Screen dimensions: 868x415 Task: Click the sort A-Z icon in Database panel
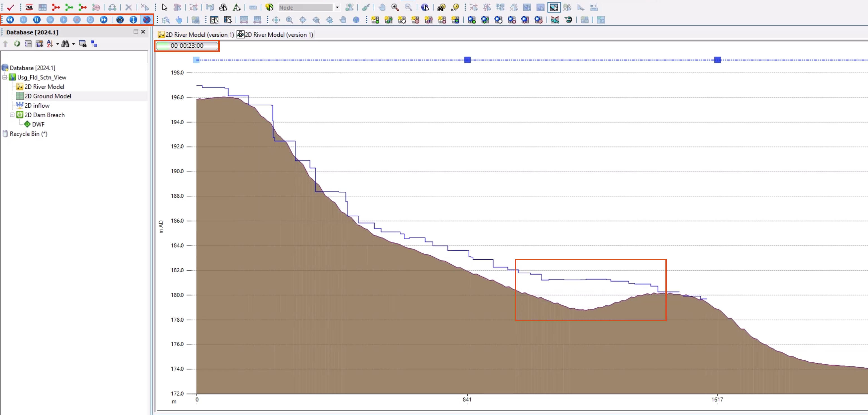click(x=50, y=44)
